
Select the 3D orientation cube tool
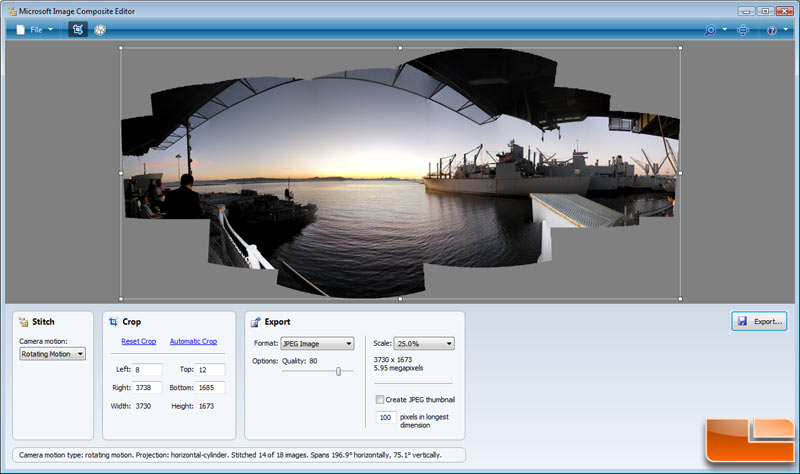click(x=100, y=30)
